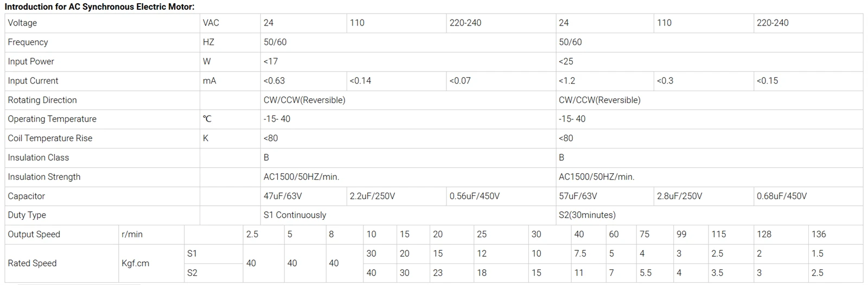Click the 136 output speed cell
This screenshot has height=285, width=868.
pos(835,235)
